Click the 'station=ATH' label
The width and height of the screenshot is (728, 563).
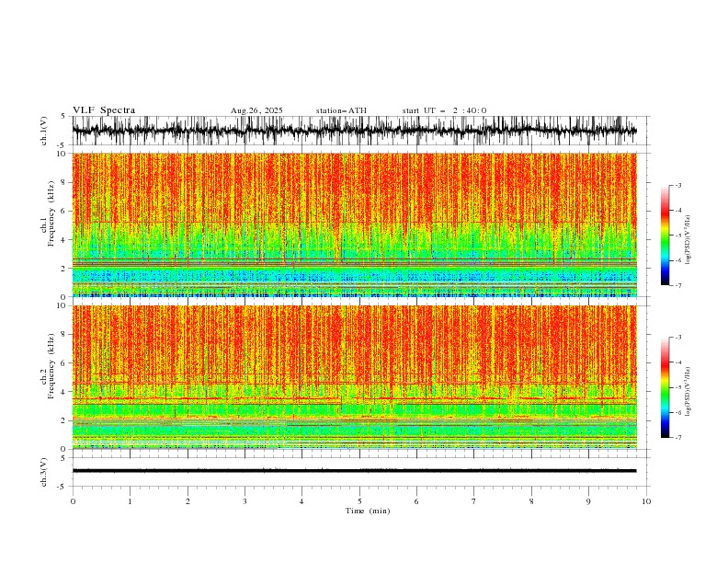[341, 110]
